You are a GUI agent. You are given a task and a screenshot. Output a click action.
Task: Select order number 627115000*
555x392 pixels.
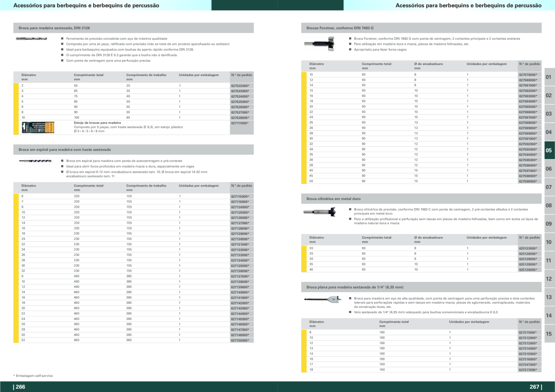240,196
